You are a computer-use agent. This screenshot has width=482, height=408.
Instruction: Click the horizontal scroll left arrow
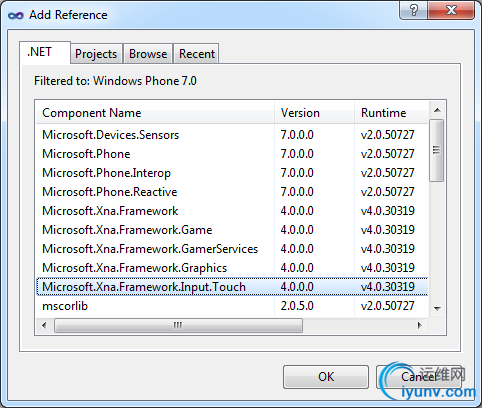44,325
